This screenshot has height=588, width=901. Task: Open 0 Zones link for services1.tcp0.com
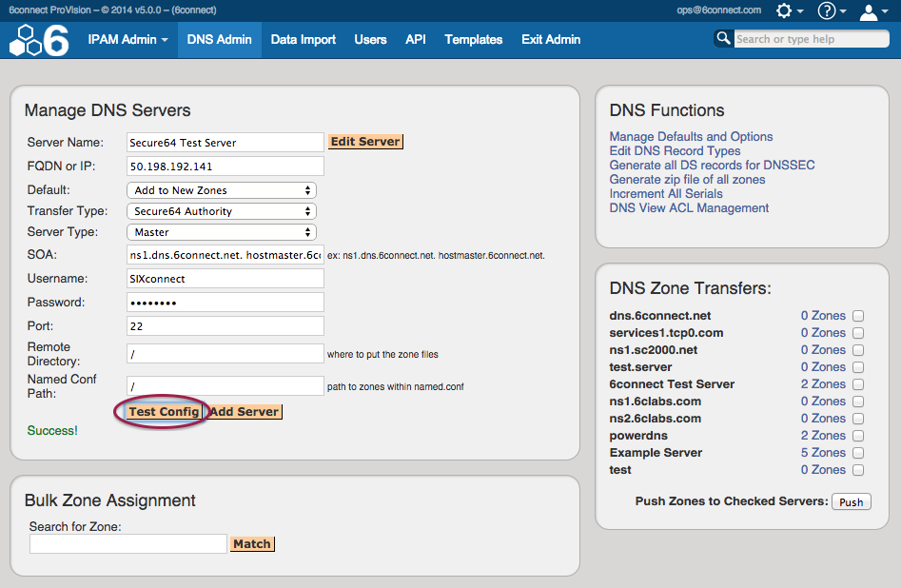tap(823, 333)
